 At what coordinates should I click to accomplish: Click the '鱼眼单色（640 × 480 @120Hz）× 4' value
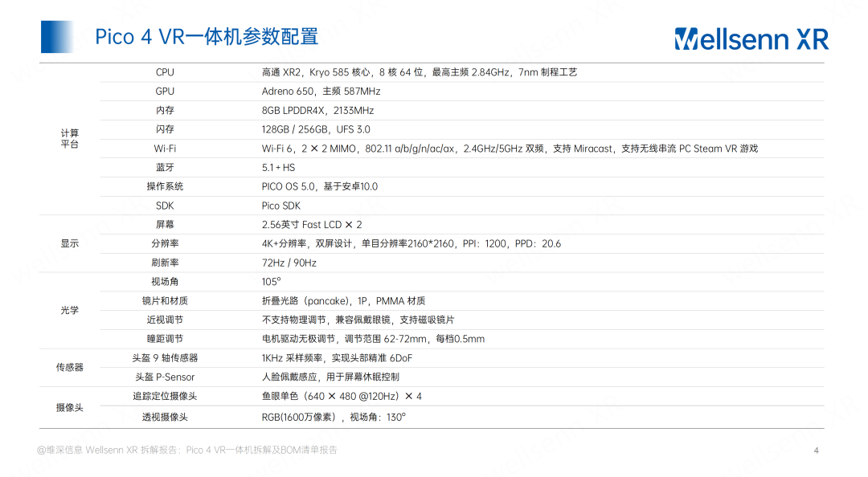point(342,396)
